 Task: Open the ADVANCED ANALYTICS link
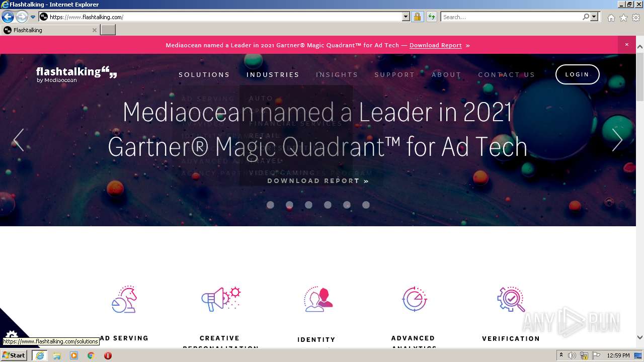click(x=413, y=343)
